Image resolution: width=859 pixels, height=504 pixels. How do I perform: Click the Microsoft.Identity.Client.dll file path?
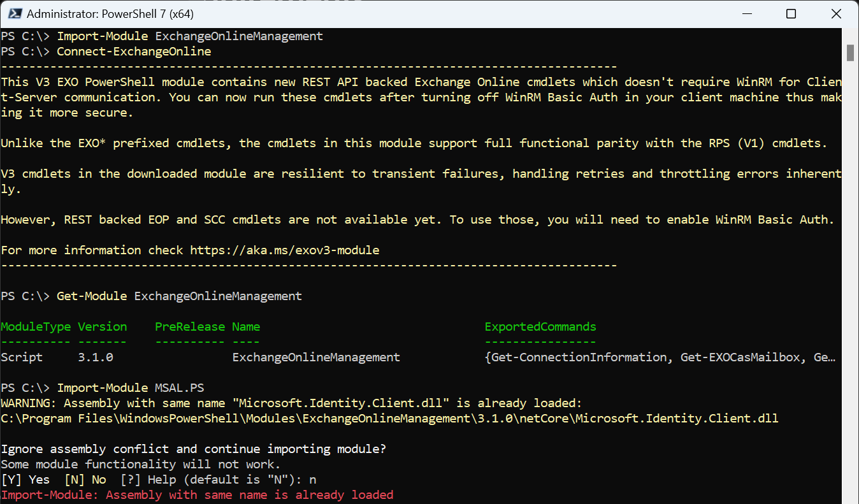[x=389, y=418]
